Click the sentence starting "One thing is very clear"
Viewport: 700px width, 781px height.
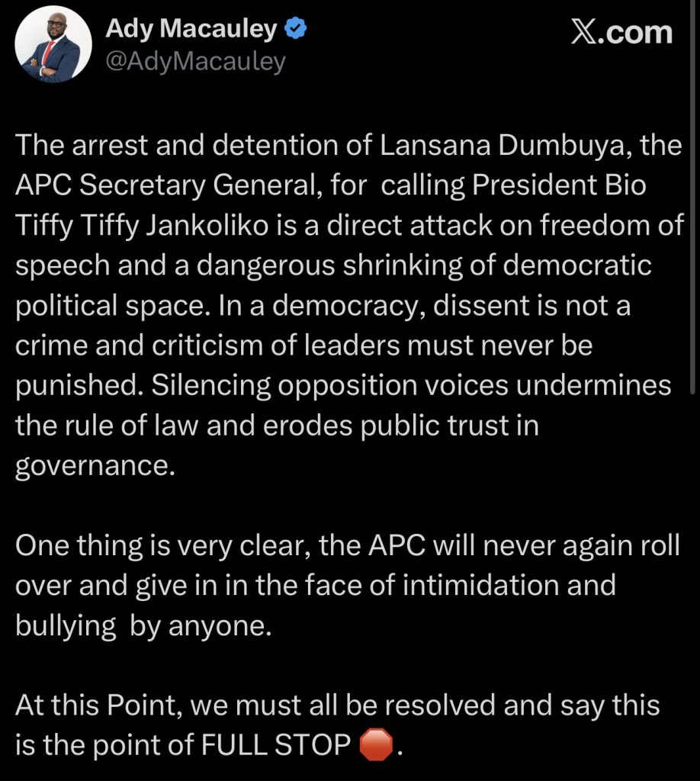pyautogui.click(x=345, y=547)
